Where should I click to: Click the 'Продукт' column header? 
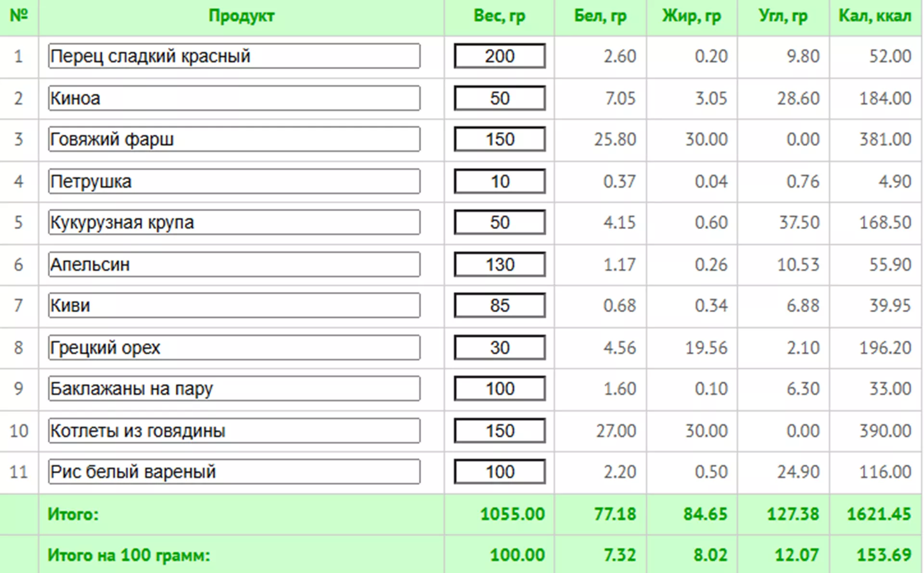(x=241, y=16)
